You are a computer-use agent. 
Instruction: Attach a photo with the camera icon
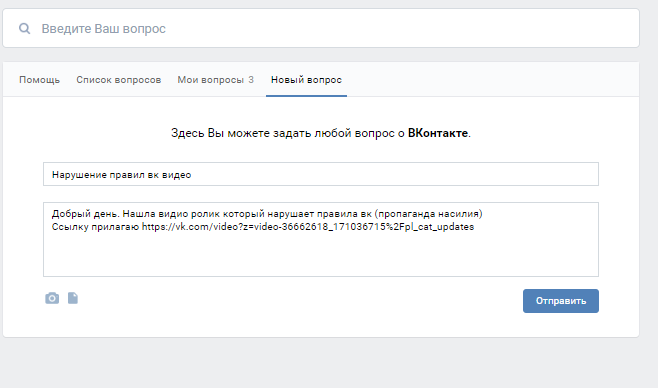point(52,298)
